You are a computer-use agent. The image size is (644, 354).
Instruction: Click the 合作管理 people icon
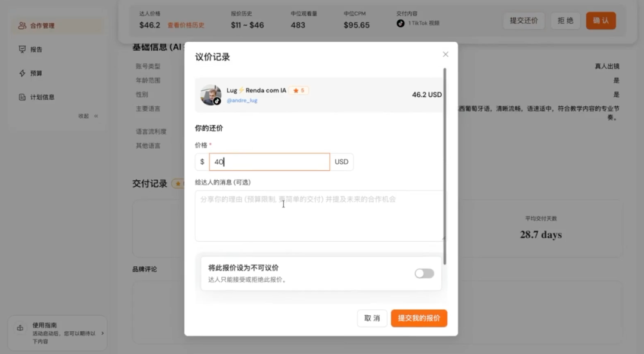point(22,26)
